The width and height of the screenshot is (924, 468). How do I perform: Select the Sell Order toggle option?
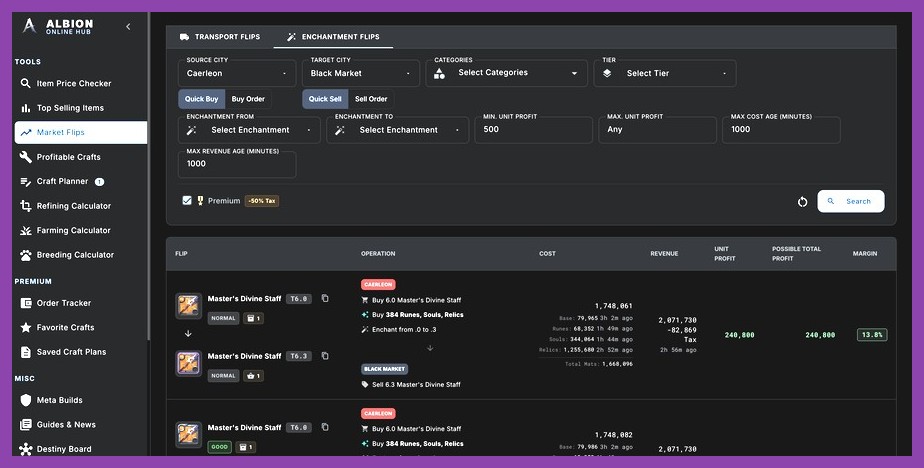point(371,99)
